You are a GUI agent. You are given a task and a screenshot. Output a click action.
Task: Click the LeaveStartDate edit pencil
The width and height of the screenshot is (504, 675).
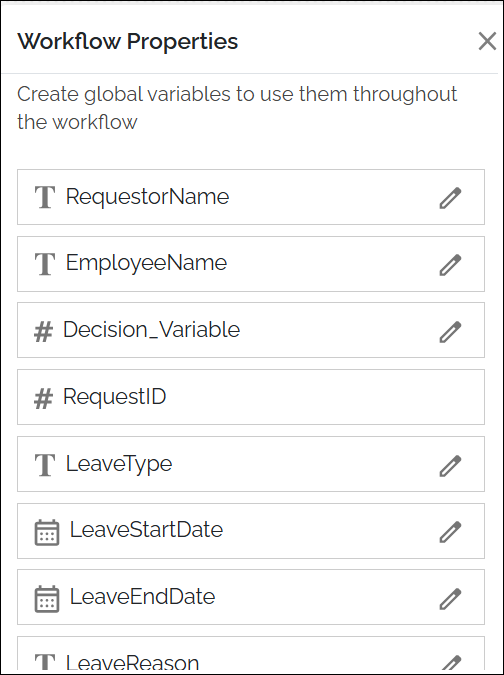[x=450, y=532]
